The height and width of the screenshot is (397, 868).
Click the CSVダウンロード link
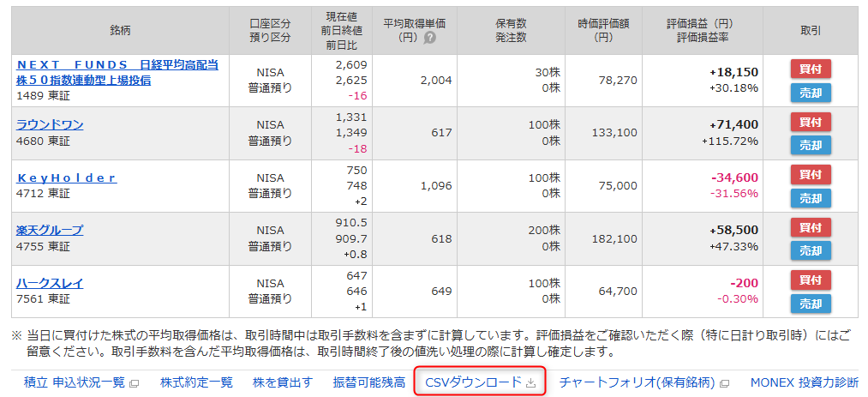[473, 382]
